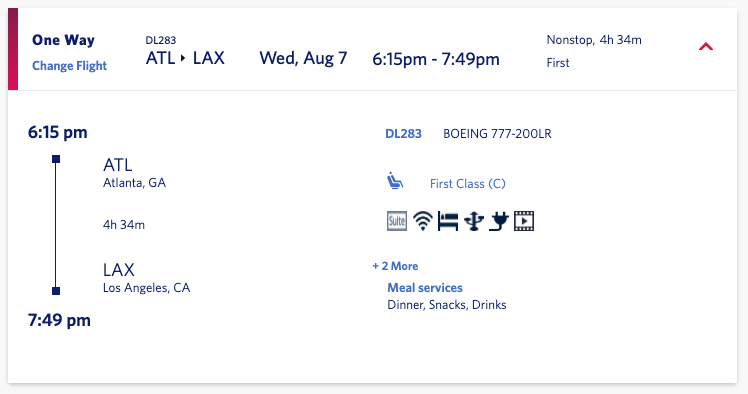Screen dimensions: 748x394
Task: Open the Meal services link
Action: pos(425,288)
